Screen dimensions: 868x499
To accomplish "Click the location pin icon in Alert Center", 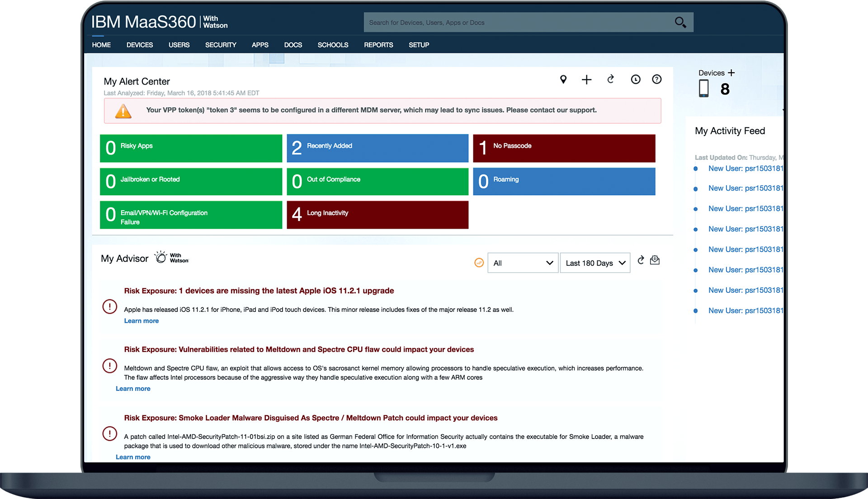I will tap(563, 80).
